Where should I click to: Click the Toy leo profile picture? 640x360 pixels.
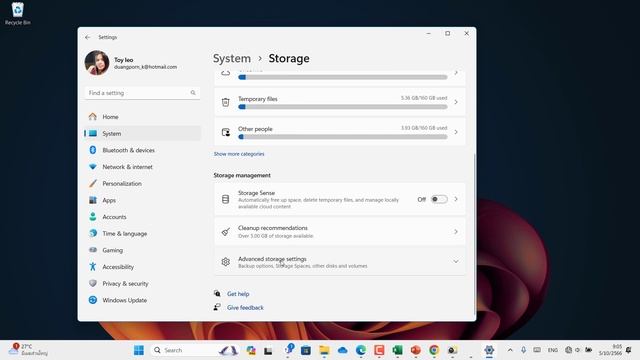point(97,63)
